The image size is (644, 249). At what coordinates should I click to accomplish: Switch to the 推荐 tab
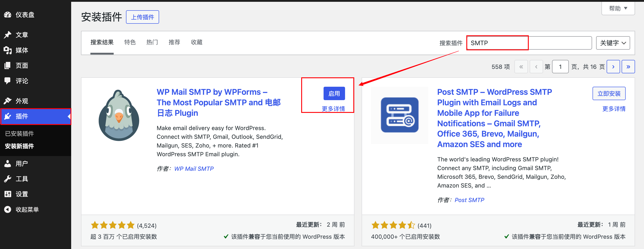(174, 42)
